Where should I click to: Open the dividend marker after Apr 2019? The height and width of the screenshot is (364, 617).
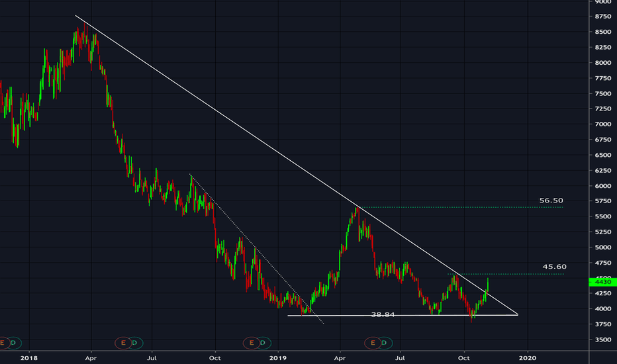385,343
